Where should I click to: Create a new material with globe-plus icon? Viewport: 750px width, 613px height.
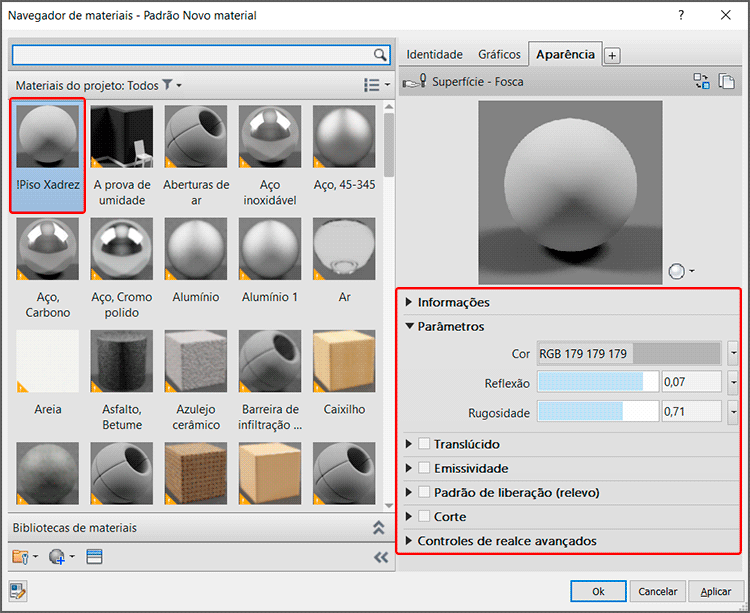(x=57, y=557)
